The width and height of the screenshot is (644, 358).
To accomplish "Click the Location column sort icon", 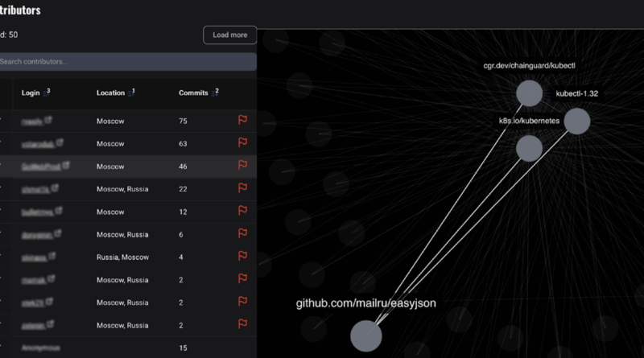I will coord(131,93).
